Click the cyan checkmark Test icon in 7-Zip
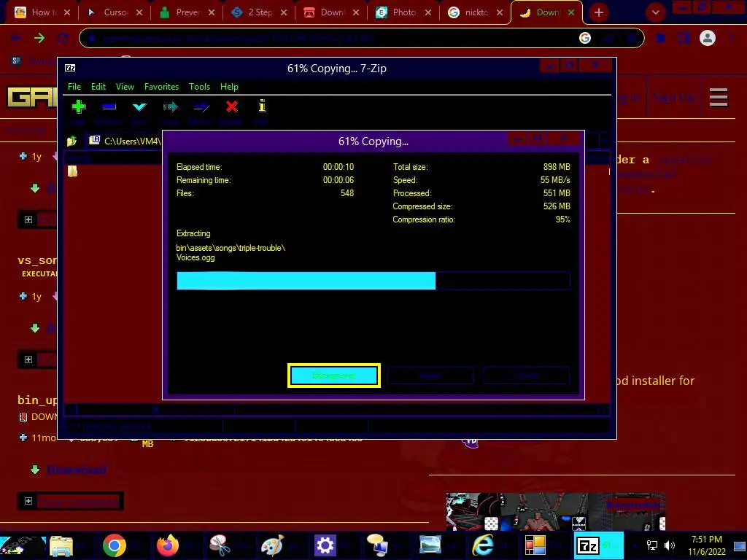 coord(139,106)
